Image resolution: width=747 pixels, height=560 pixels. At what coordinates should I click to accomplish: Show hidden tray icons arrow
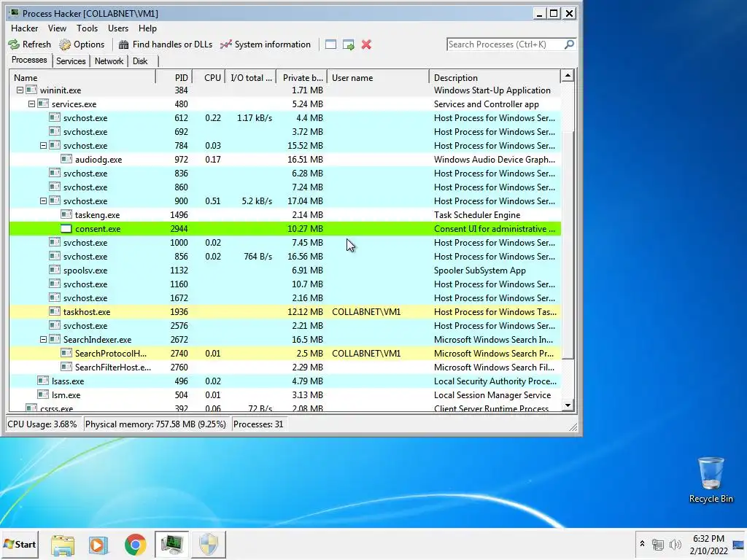coord(642,544)
